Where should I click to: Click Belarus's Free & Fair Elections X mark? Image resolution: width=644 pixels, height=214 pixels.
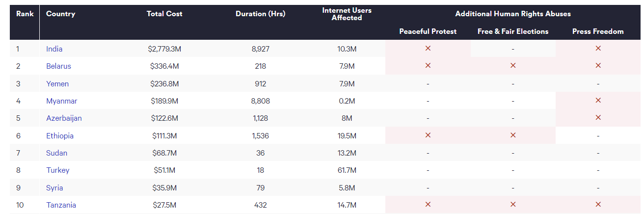(513, 66)
